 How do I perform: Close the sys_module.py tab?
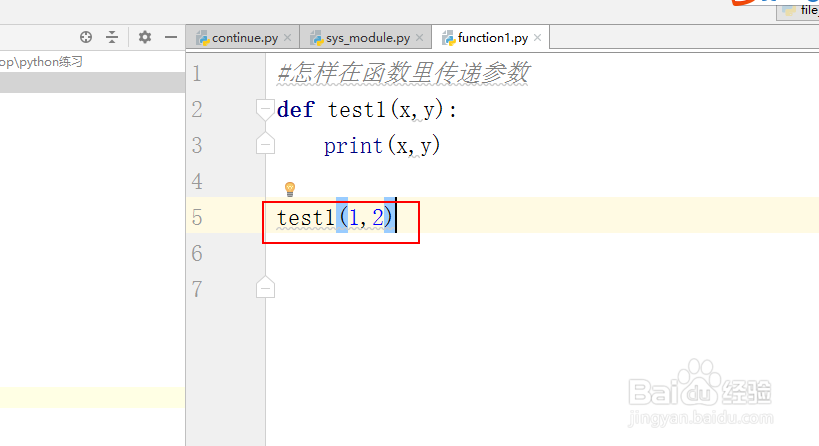[x=419, y=38]
